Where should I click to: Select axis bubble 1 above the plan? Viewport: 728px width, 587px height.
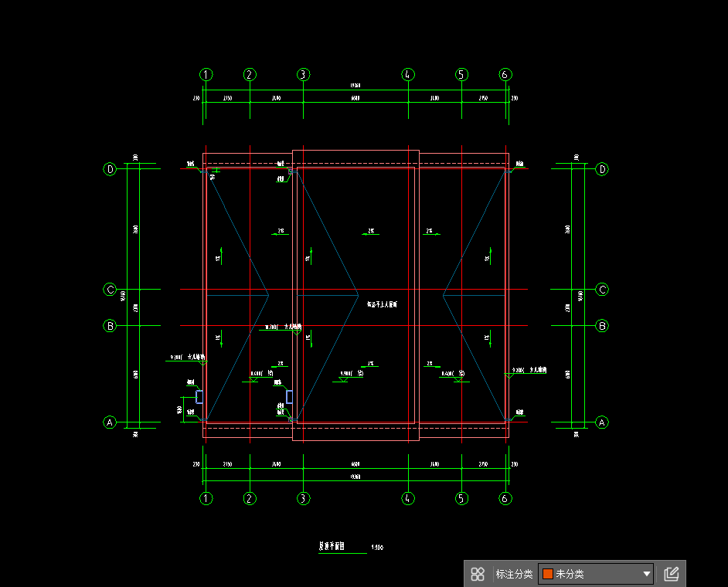click(x=206, y=74)
